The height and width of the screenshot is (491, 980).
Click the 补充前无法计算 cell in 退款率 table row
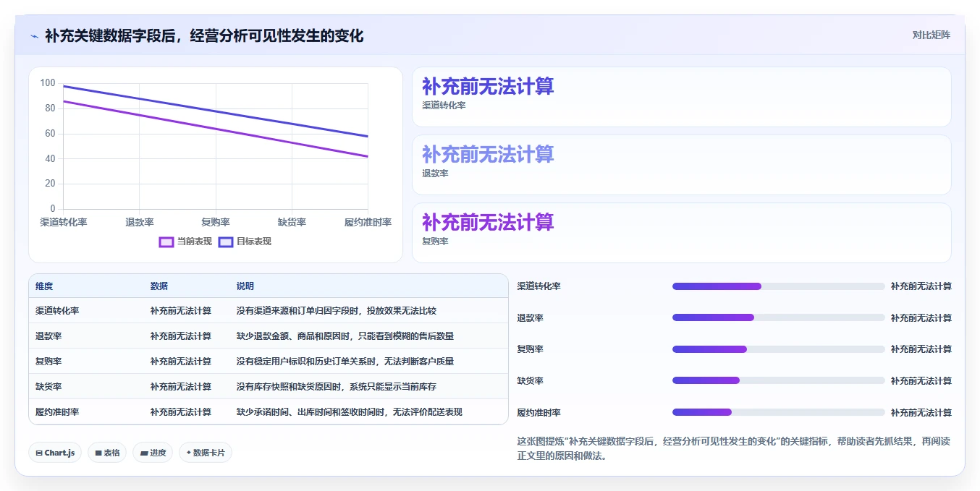pos(181,336)
